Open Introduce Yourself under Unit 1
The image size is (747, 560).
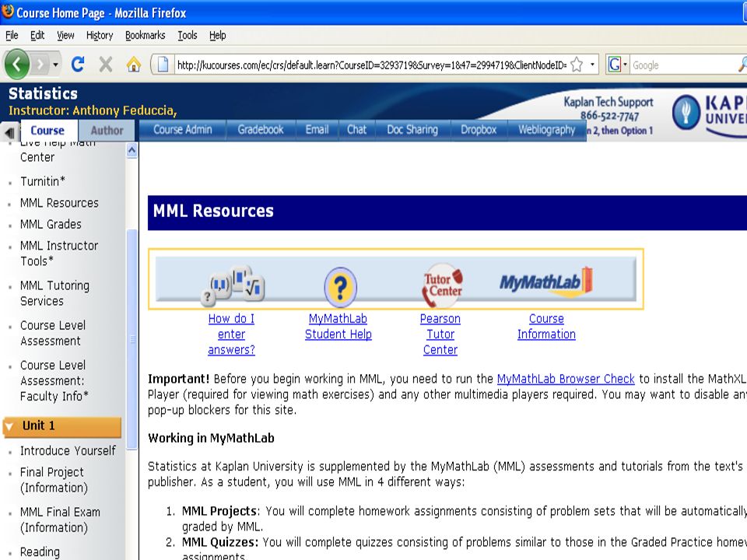[x=68, y=451]
